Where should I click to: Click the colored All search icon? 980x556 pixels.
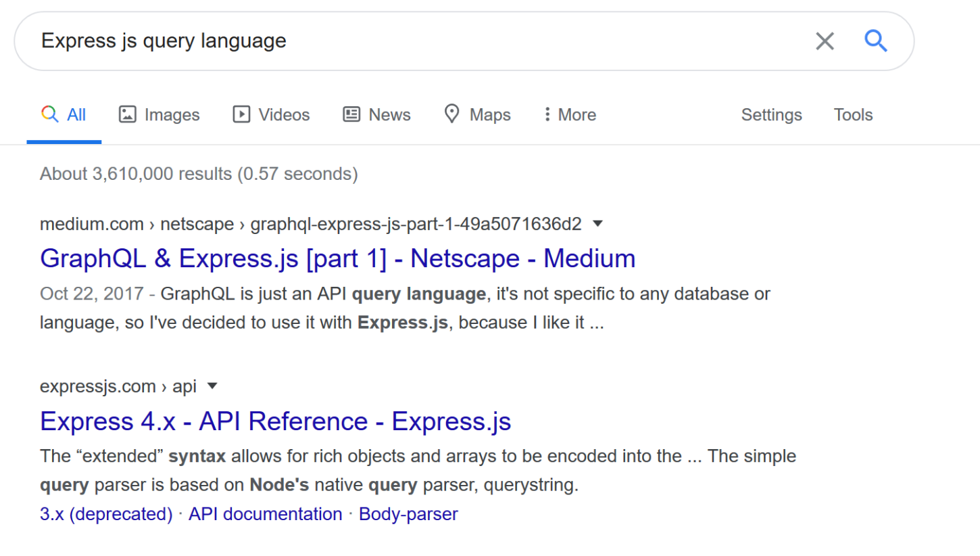(49, 114)
